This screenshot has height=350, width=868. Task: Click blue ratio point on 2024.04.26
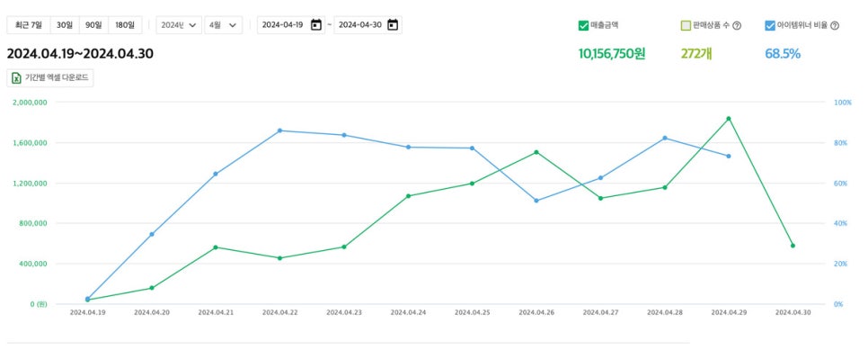(x=536, y=201)
